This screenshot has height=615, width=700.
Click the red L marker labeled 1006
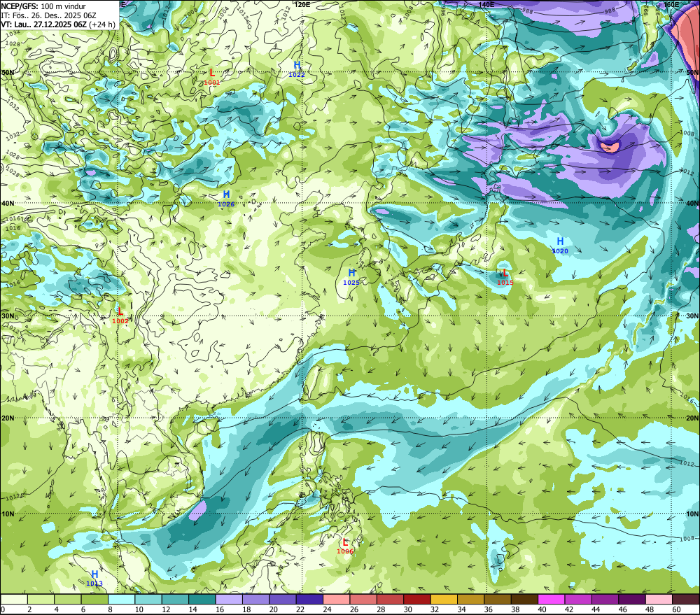(x=345, y=542)
